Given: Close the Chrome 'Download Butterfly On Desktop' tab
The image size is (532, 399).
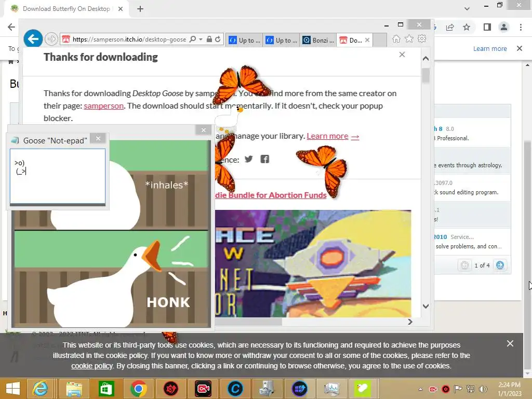Looking at the screenshot, I should 121,9.
